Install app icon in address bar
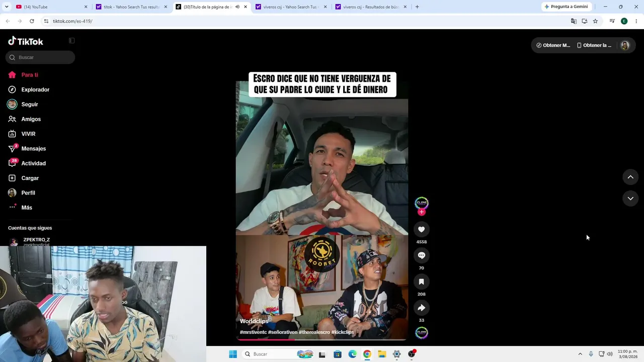The width and height of the screenshot is (644, 362). [x=585, y=21]
